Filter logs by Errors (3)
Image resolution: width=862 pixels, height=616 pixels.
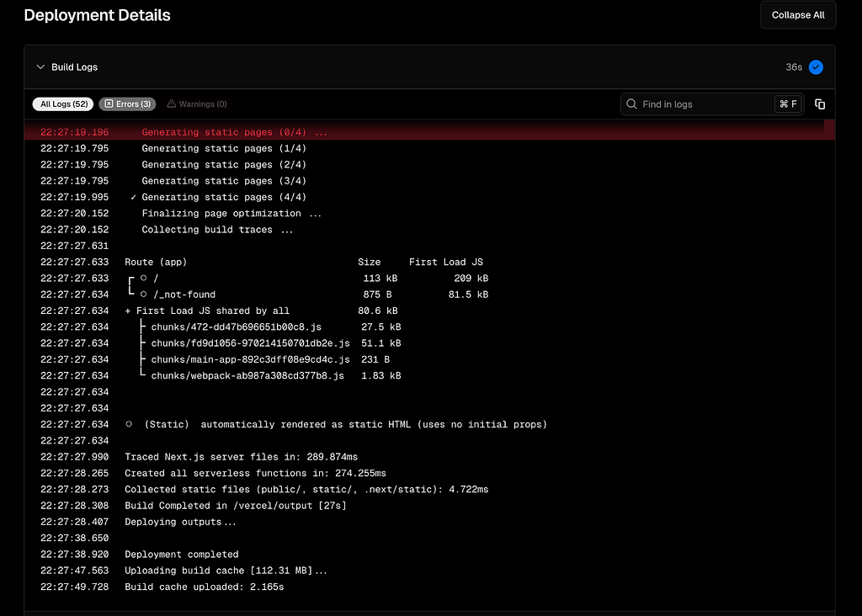(128, 104)
